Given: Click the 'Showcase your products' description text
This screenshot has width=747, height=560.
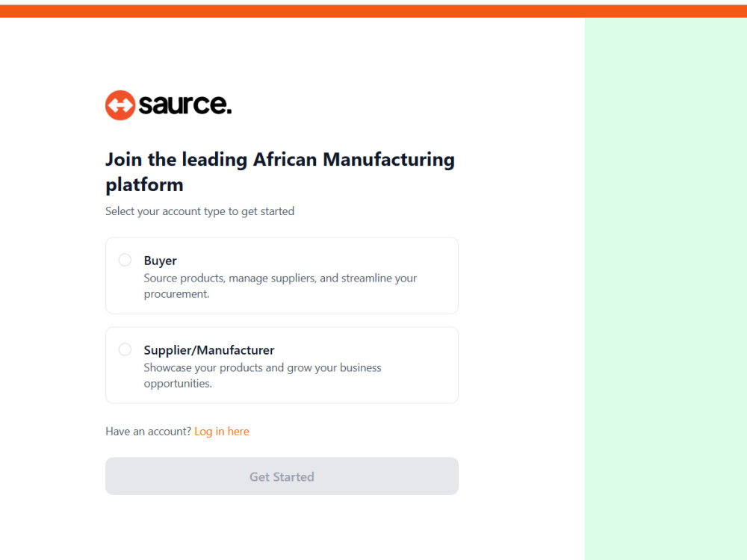Looking at the screenshot, I should click(262, 376).
